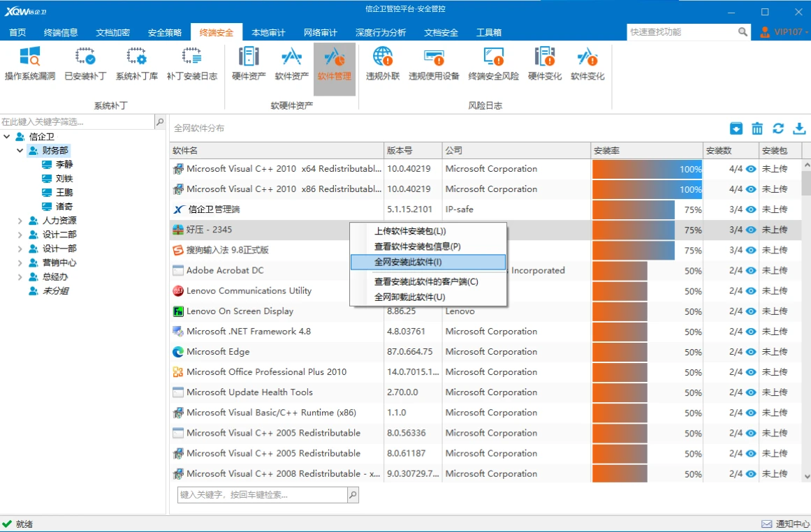Image resolution: width=811 pixels, height=532 pixels.
Task: Focus the 在此键入关键字筛选 tree filter field
Action: click(x=78, y=122)
